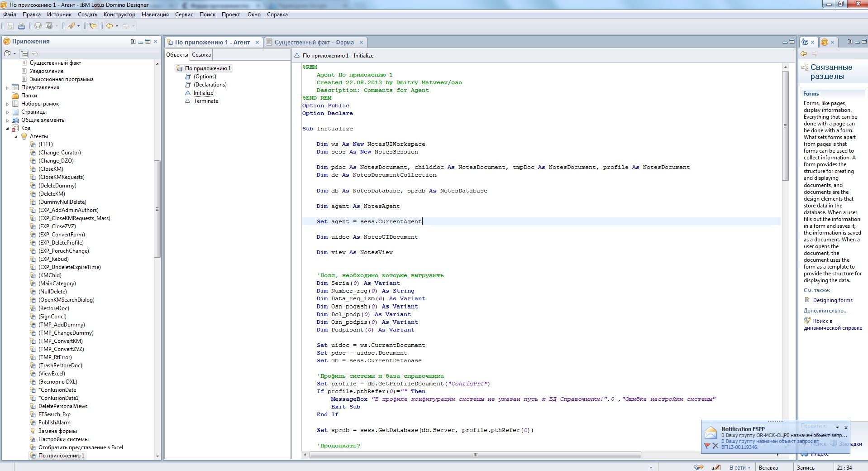Click the yellow Back arrow in main toolbar
The height and width of the screenshot is (471, 868).
click(x=110, y=26)
